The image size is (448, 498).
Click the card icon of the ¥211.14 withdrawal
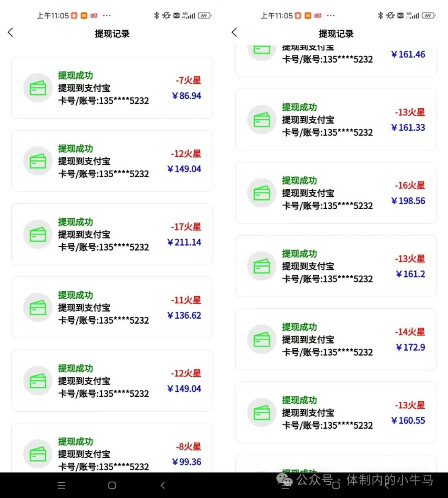click(x=38, y=234)
